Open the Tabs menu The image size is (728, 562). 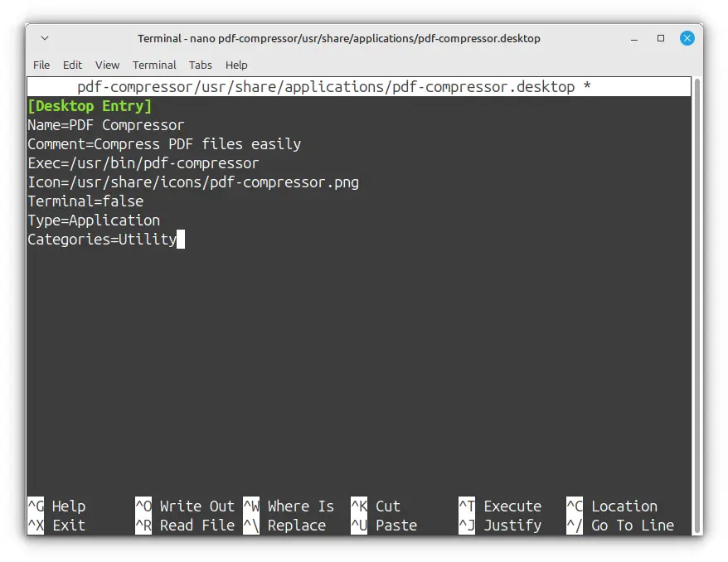pyautogui.click(x=201, y=65)
